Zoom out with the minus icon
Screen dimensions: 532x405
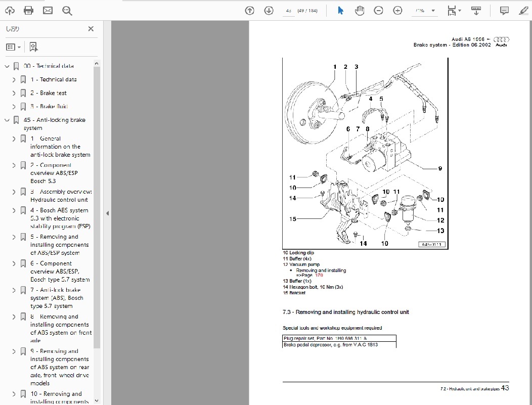pyautogui.click(x=378, y=11)
